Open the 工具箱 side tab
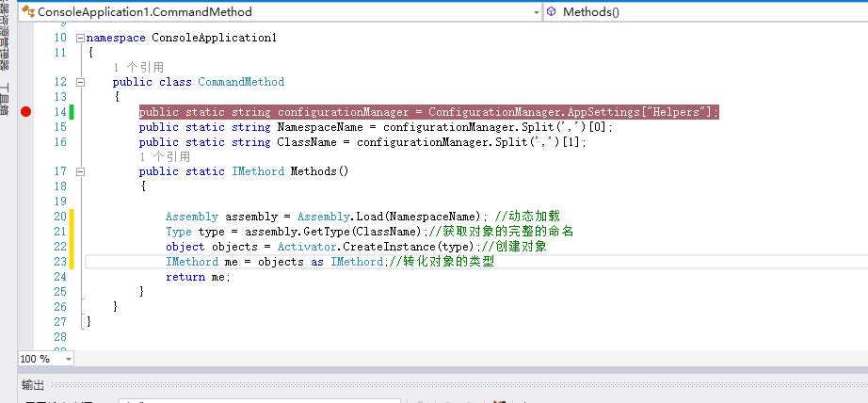 pyautogui.click(x=5, y=100)
